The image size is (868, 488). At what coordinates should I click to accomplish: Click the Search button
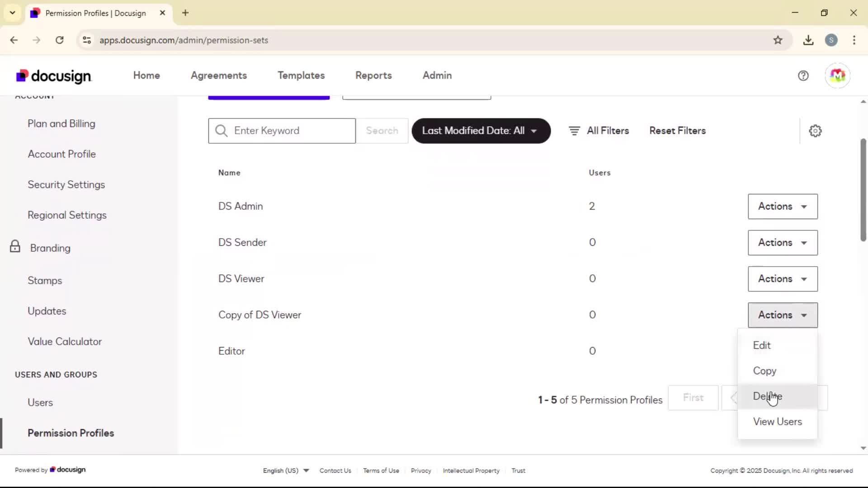pos(382,131)
